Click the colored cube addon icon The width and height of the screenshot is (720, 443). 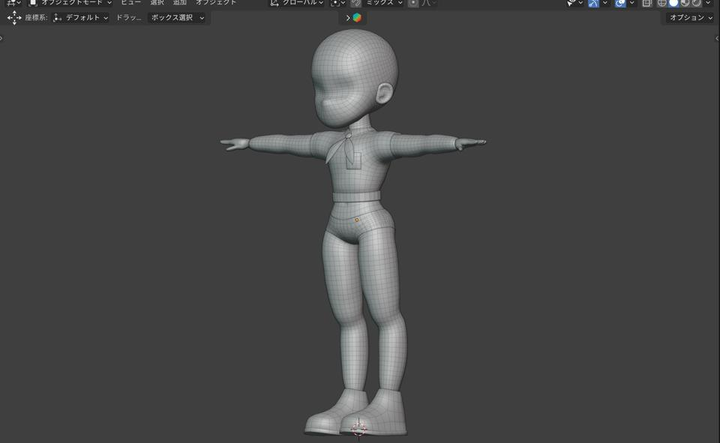tap(357, 17)
